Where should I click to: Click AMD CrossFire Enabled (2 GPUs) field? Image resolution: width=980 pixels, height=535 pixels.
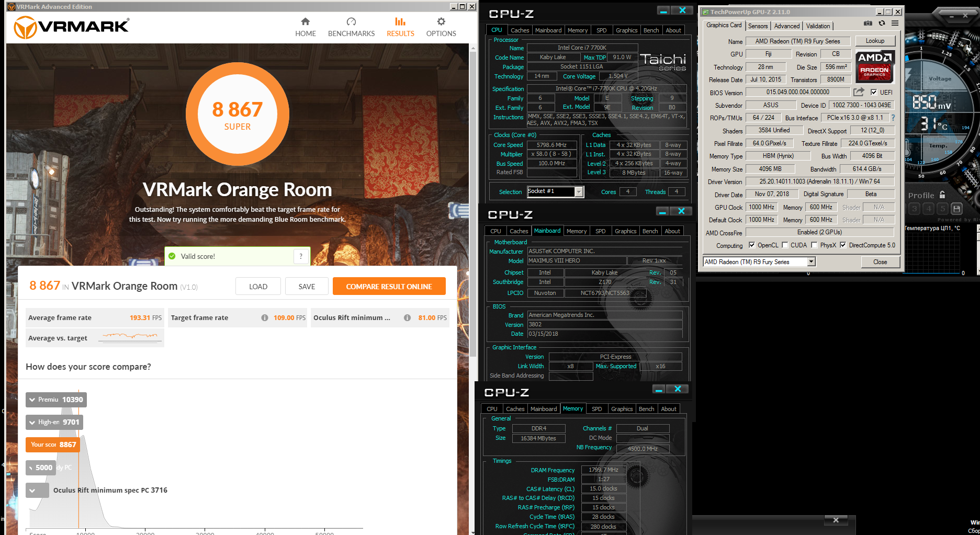click(x=819, y=232)
